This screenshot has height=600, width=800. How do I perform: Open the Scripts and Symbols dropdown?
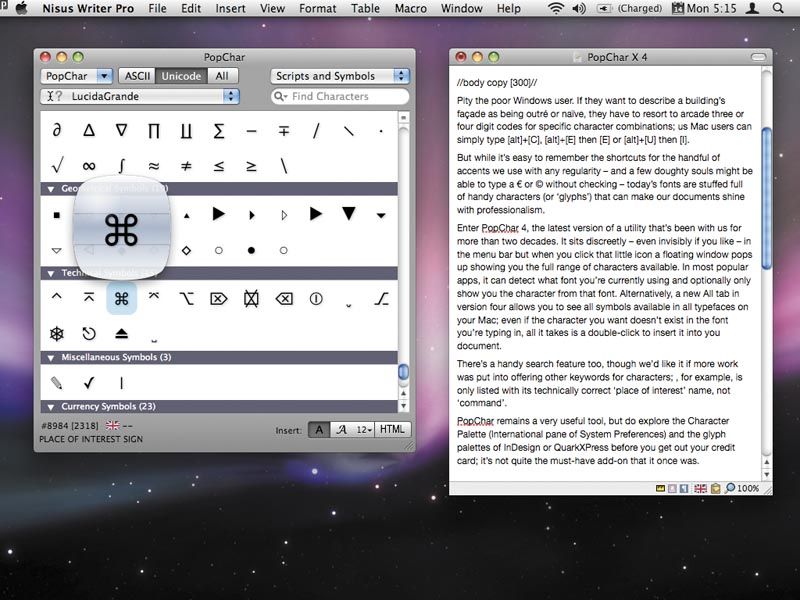pos(340,76)
